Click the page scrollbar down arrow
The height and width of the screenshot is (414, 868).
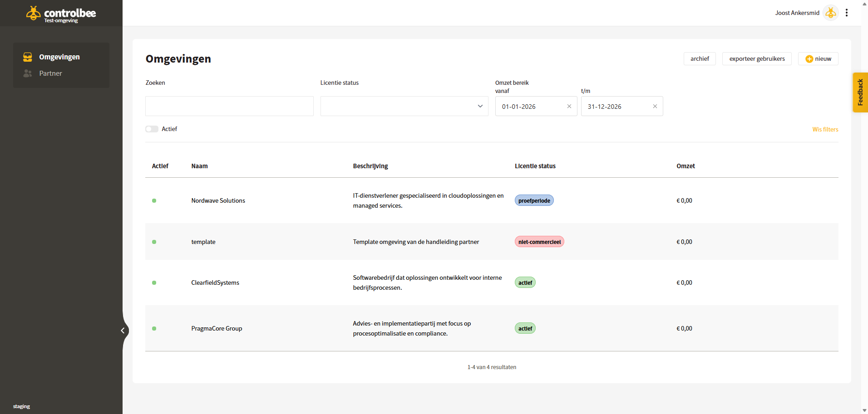coord(864,410)
